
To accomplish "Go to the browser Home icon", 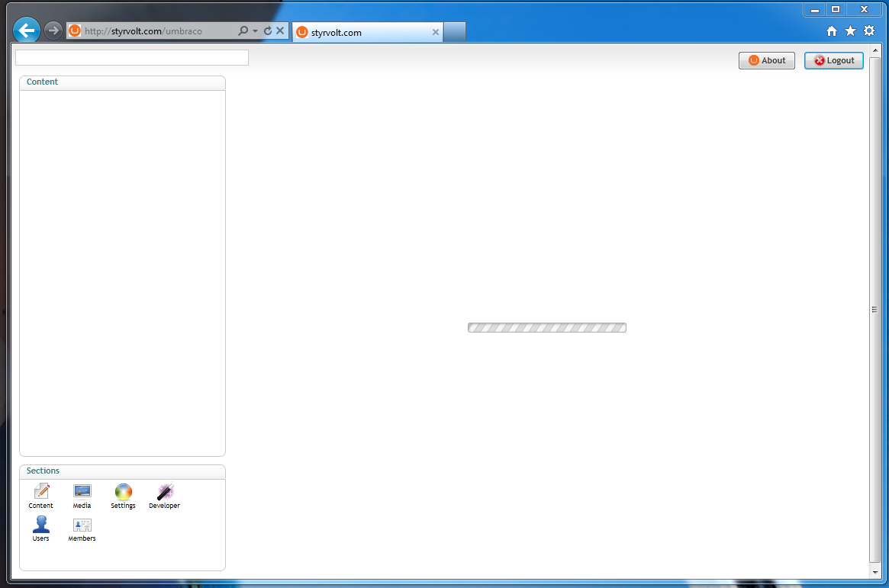I will tap(831, 31).
